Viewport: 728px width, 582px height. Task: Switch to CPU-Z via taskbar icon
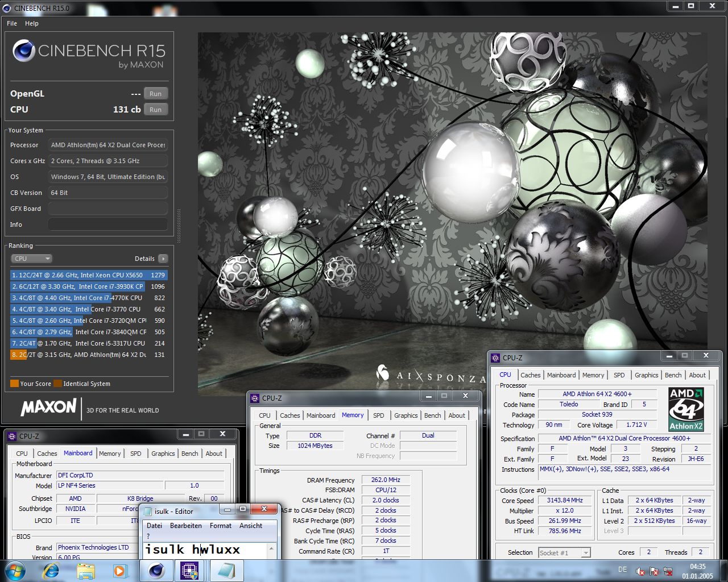pos(190,571)
